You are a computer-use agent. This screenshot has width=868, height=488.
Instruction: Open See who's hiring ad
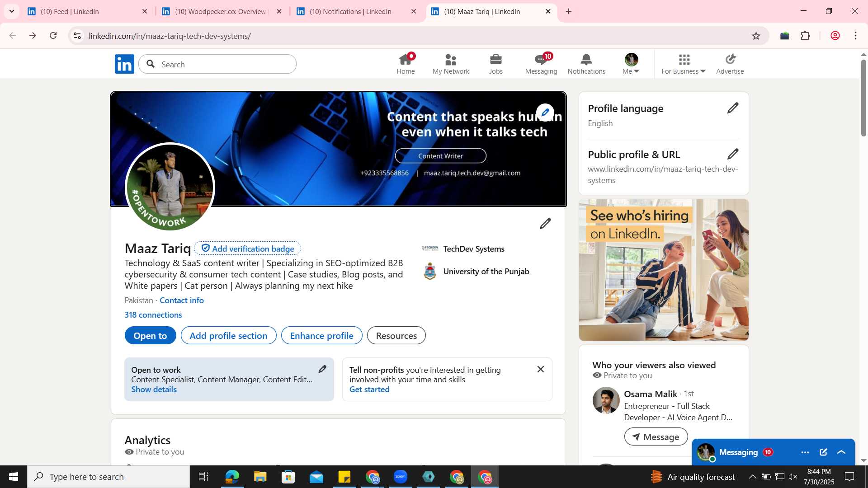(664, 270)
